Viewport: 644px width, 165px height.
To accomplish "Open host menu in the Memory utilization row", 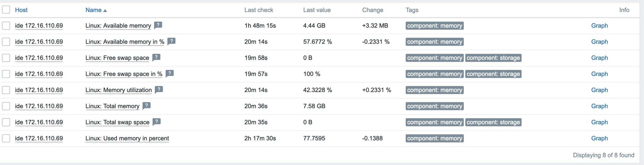I will pyautogui.click(x=39, y=90).
